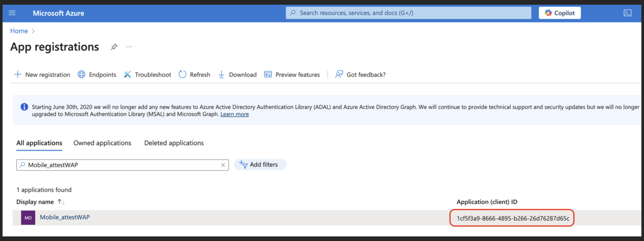The height and width of the screenshot is (241, 644).
Task: Launch Copilot from the header
Action: click(559, 13)
